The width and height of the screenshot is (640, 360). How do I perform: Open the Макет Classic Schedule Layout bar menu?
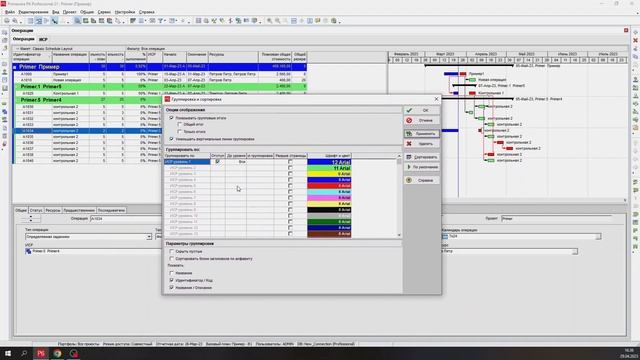click(44, 49)
